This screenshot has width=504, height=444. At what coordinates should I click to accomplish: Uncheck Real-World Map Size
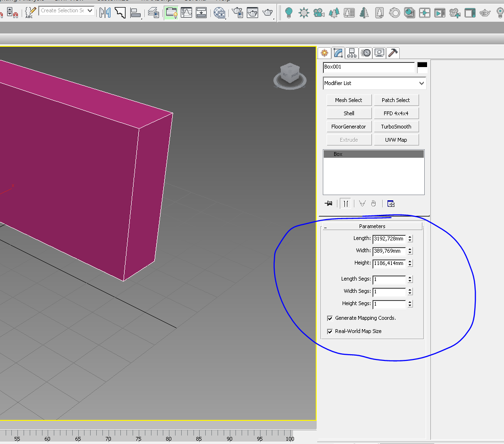click(x=330, y=332)
